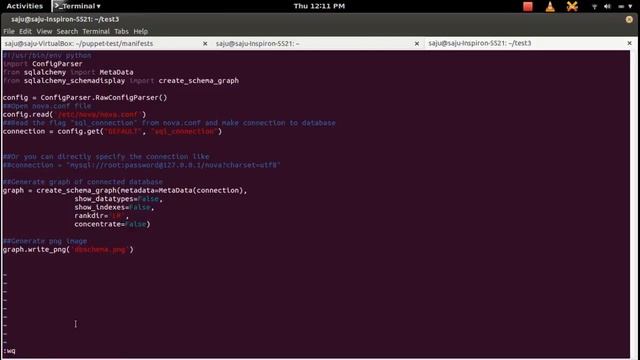
Task: Click 'MetaData' in the sqlalchemy import line
Action: point(116,72)
